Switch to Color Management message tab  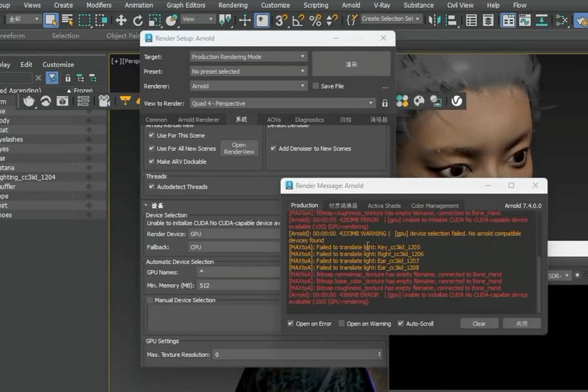pyautogui.click(x=434, y=206)
